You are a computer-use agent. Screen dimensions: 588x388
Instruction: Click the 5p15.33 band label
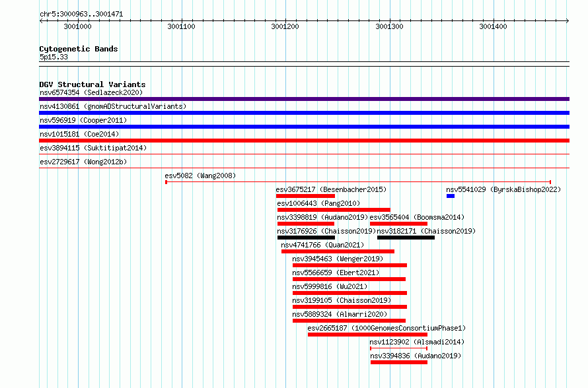pos(54,57)
